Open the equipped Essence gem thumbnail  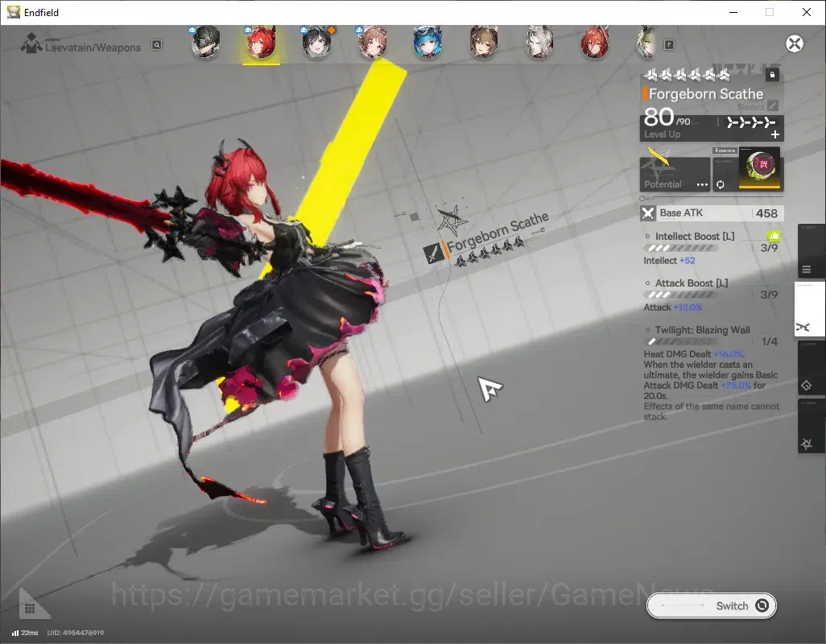pos(760,168)
